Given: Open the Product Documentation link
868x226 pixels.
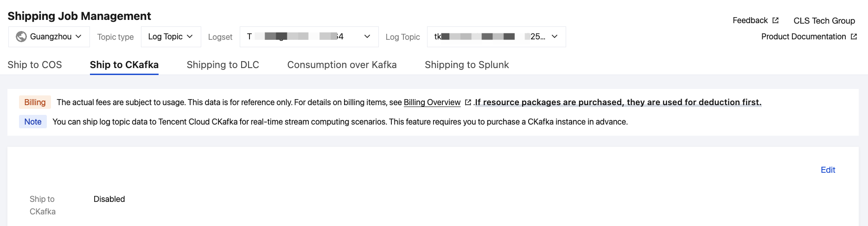Looking at the screenshot, I should [803, 37].
